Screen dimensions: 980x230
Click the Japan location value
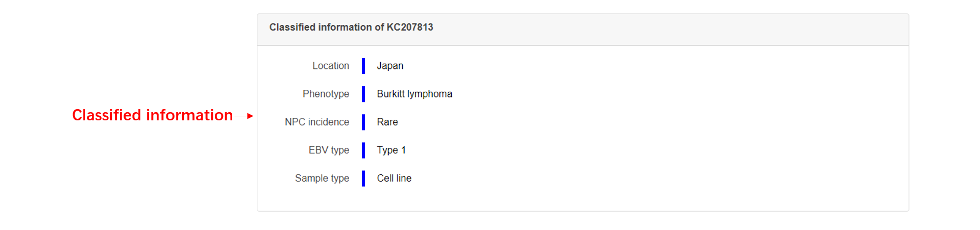[x=390, y=66]
